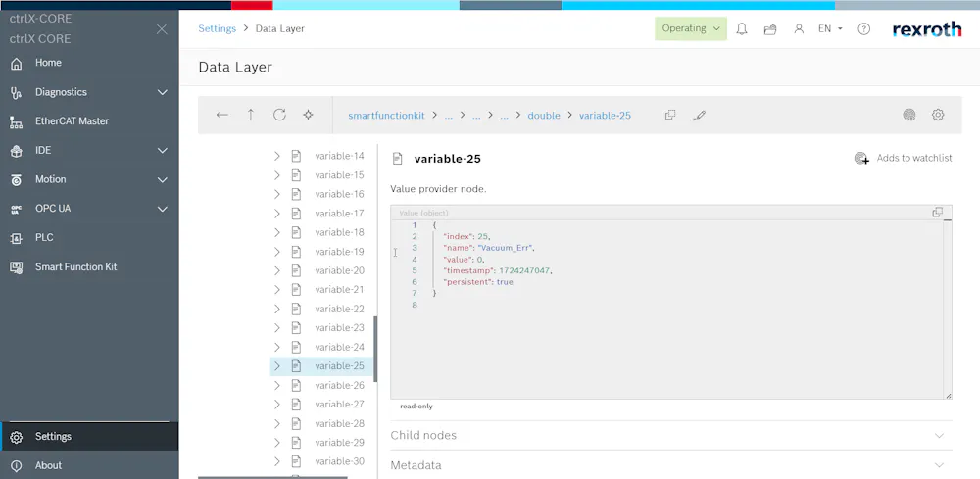Open EtherCAT Master in the sidebar
This screenshot has width=980, height=479.
click(x=72, y=121)
